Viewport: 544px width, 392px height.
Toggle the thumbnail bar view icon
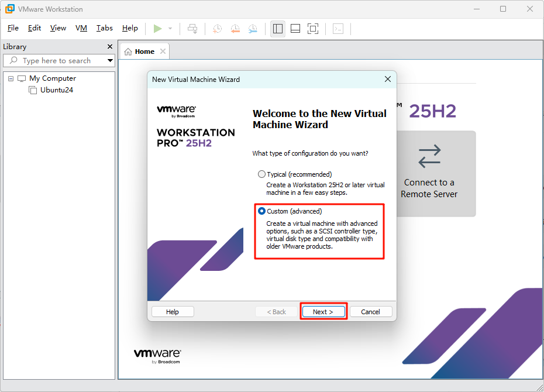[295, 29]
